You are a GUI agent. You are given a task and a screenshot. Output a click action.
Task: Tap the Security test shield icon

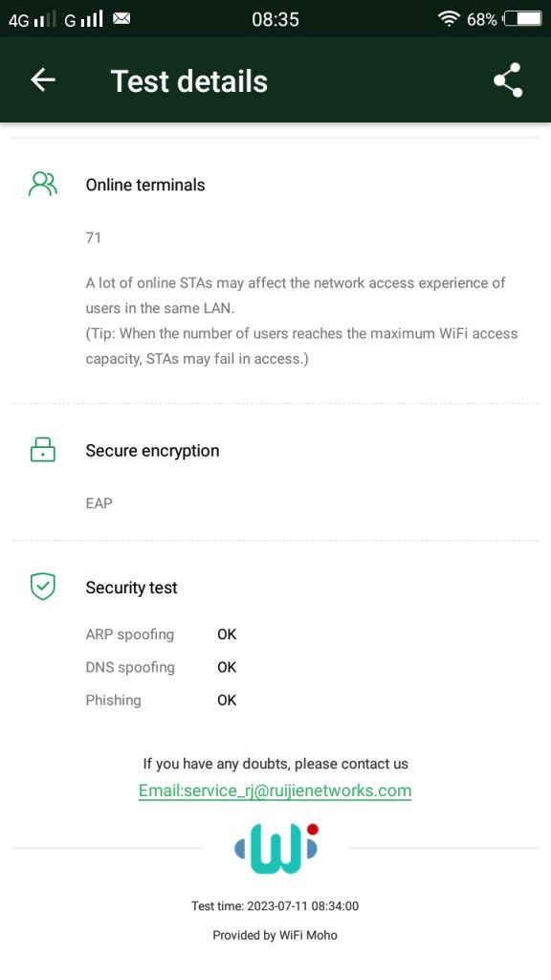42,587
